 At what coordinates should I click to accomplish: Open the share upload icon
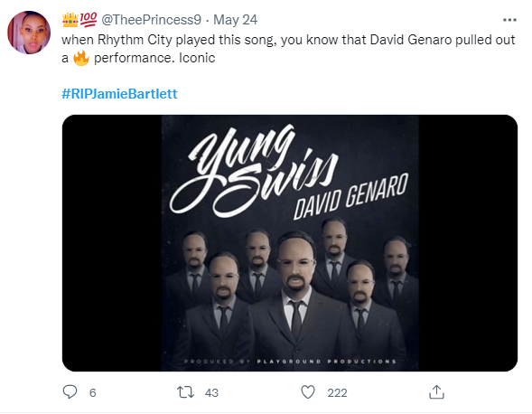click(436, 392)
